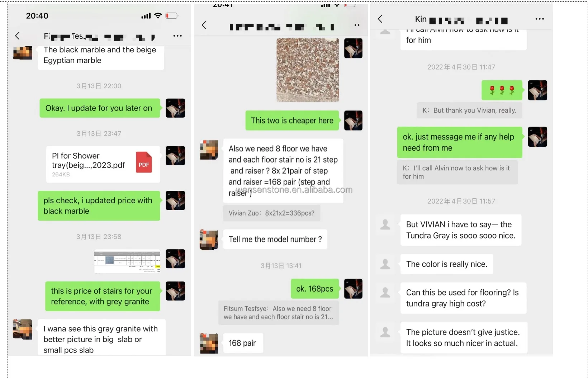Tap the quoted reply 'Vivian Zuo: 8x21x2=336pcs?'

(271, 213)
